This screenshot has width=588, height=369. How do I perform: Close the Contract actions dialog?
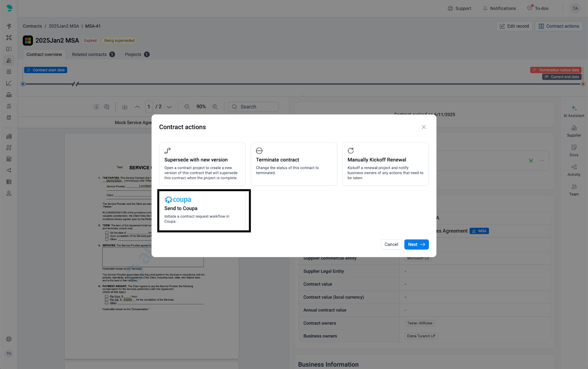point(424,127)
